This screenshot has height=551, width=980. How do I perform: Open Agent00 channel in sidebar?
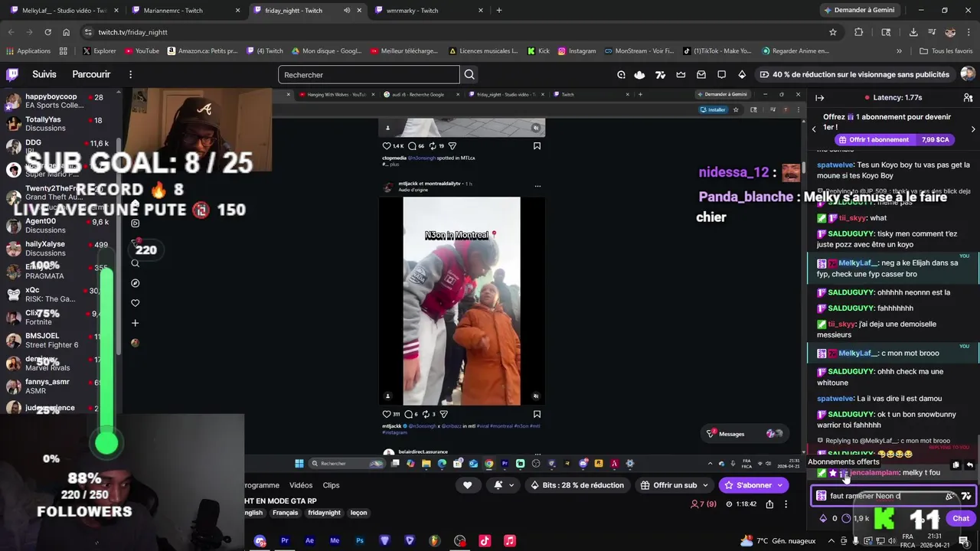point(60,226)
